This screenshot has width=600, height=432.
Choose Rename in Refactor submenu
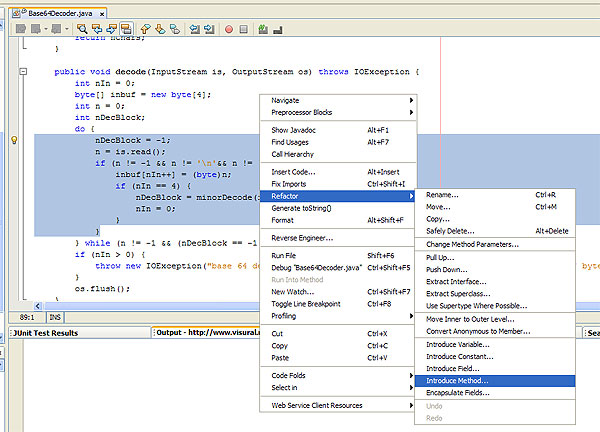[495, 195]
